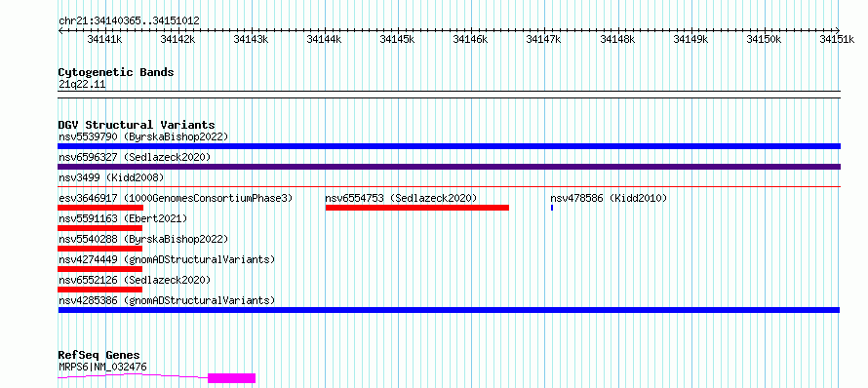The image size is (868, 388).
Task: Open the nsv6596327 (Sedlazeck2020) label
Action: click(x=135, y=157)
